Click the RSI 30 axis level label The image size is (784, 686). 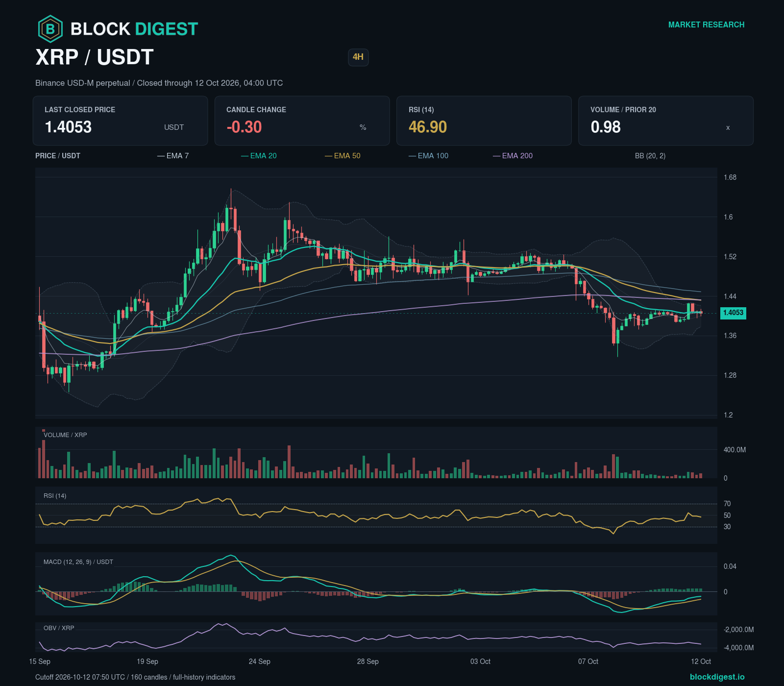(727, 527)
